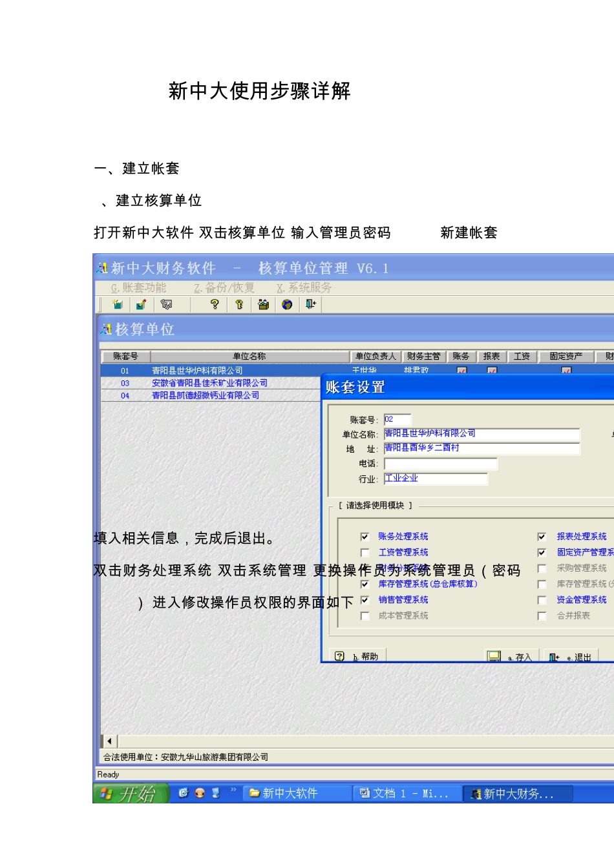
Task: Select row 安徽省青阳县佳禾矿业有限公司
Action: [x=211, y=383]
